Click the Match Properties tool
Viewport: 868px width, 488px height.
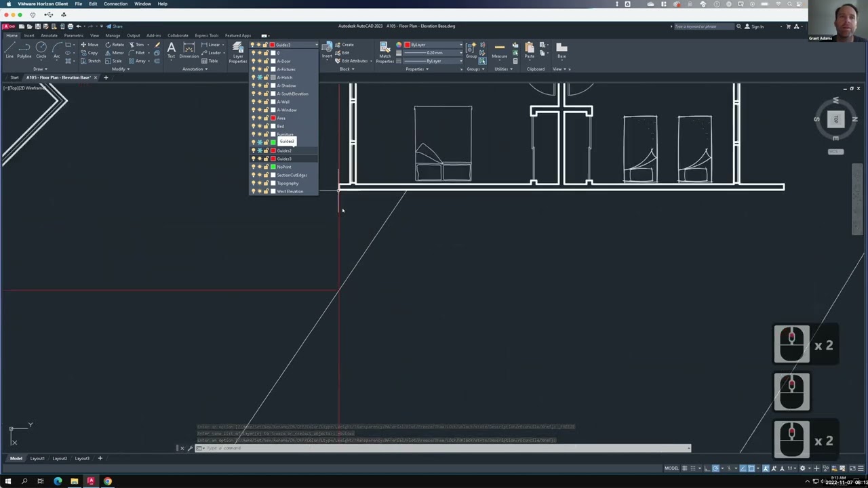point(384,52)
